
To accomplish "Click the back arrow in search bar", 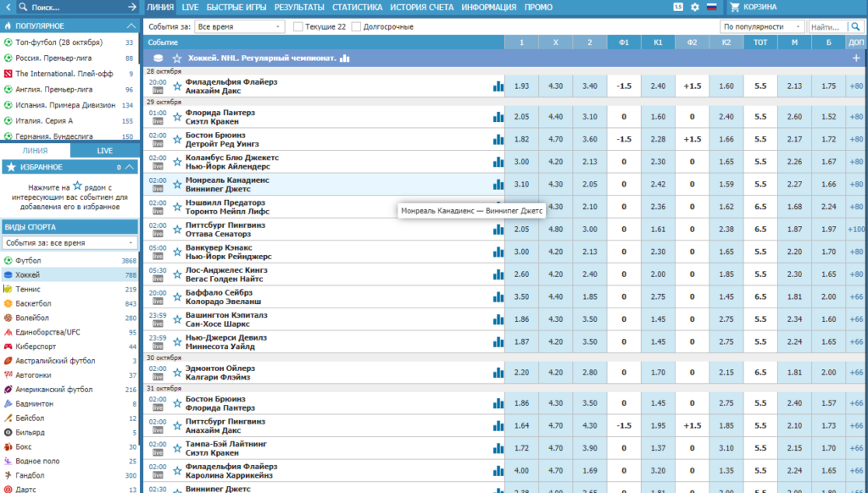I will click(8, 7).
